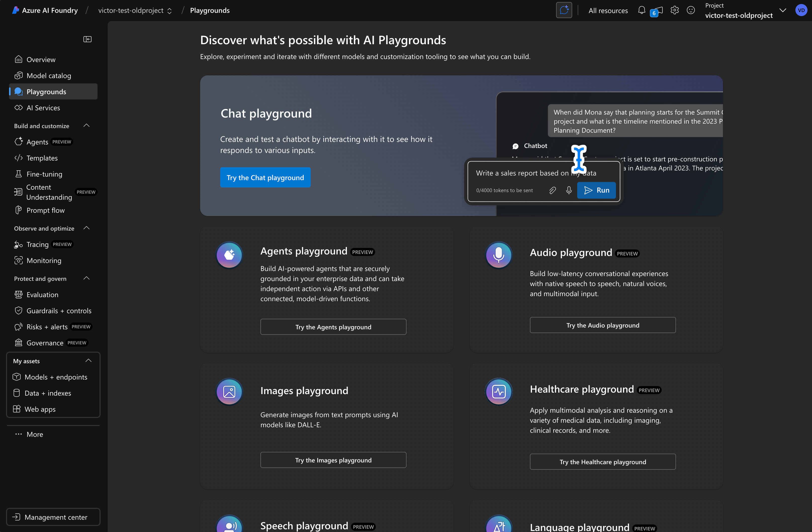Open Governance
The height and width of the screenshot is (532, 812).
[x=53, y=343]
